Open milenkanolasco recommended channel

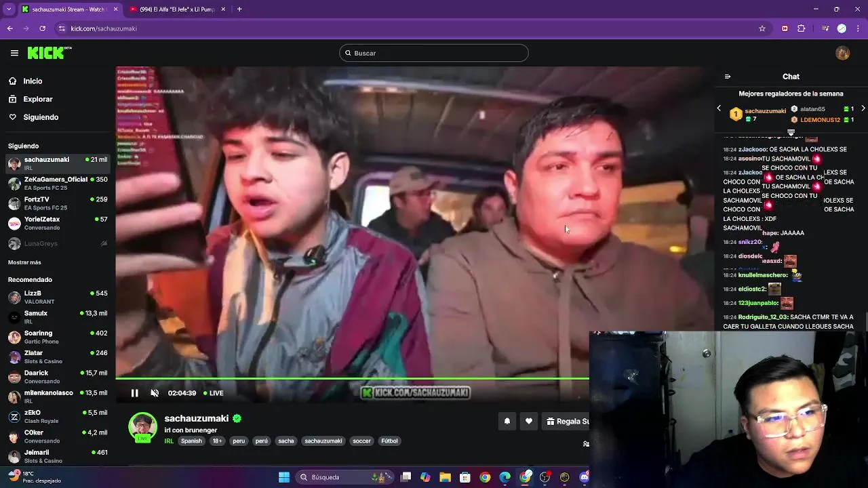[57, 396]
